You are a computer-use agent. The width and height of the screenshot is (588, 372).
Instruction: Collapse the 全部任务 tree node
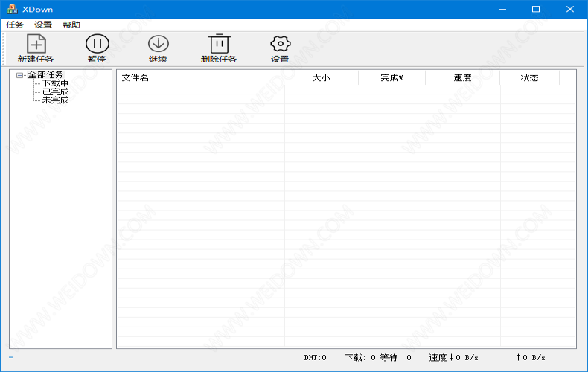19,75
